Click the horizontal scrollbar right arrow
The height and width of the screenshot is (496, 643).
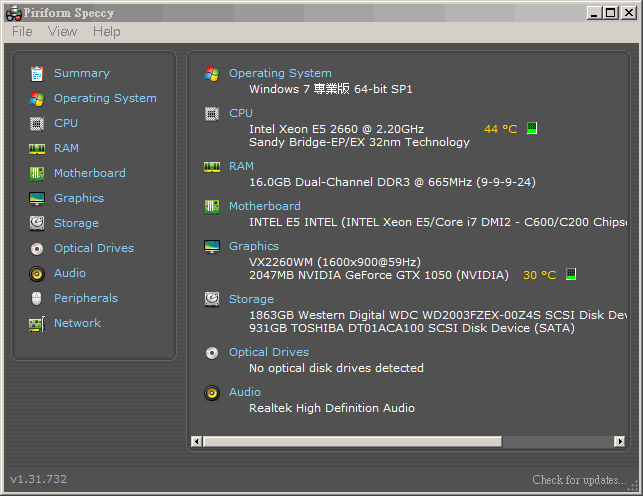(x=620, y=441)
